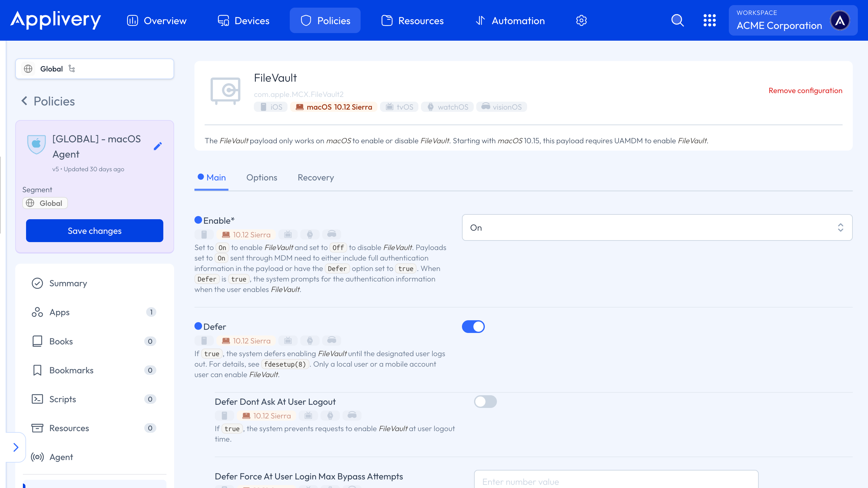Image resolution: width=868 pixels, height=488 pixels.
Task: Switch to the Options tab
Action: pyautogui.click(x=261, y=178)
